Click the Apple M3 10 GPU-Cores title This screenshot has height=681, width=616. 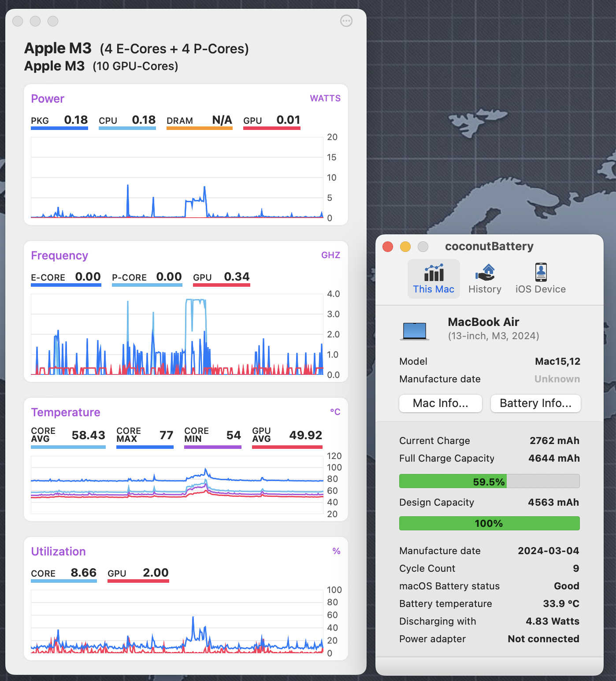[x=101, y=66]
